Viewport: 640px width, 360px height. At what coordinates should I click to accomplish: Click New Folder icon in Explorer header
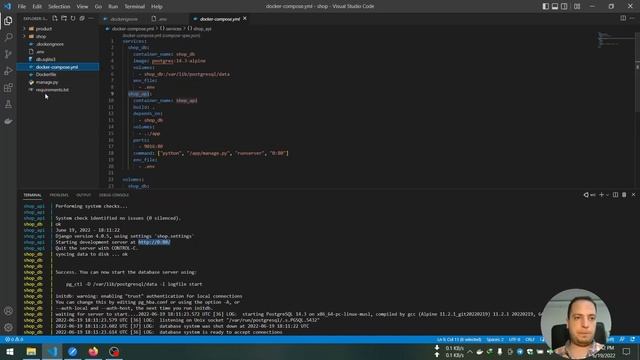(64, 18)
